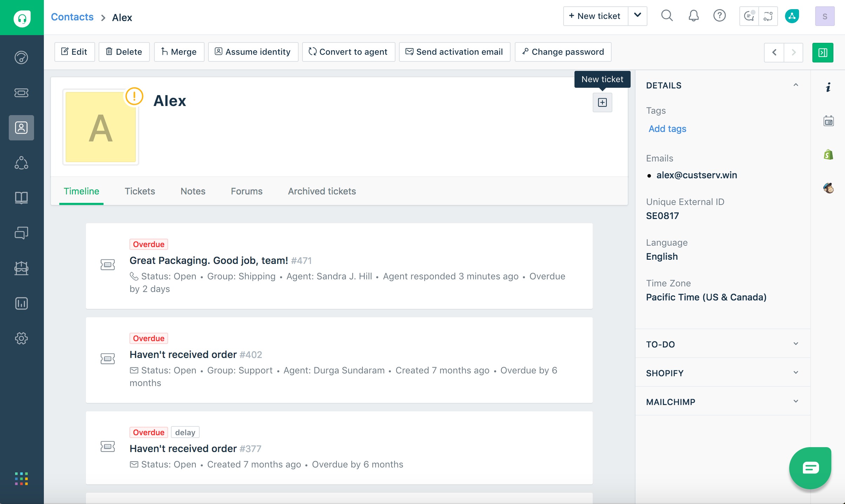
Task: Click Alex's yellow avatar thumbnail
Action: (x=101, y=127)
